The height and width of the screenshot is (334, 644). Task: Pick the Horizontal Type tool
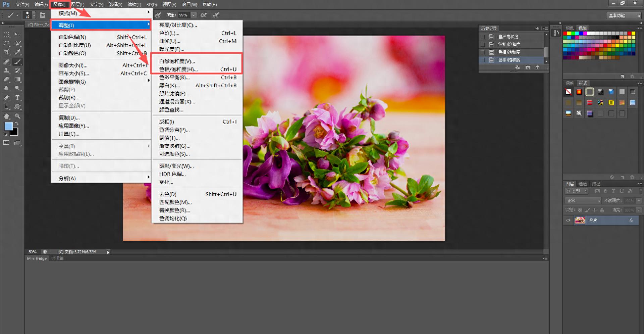click(17, 98)
